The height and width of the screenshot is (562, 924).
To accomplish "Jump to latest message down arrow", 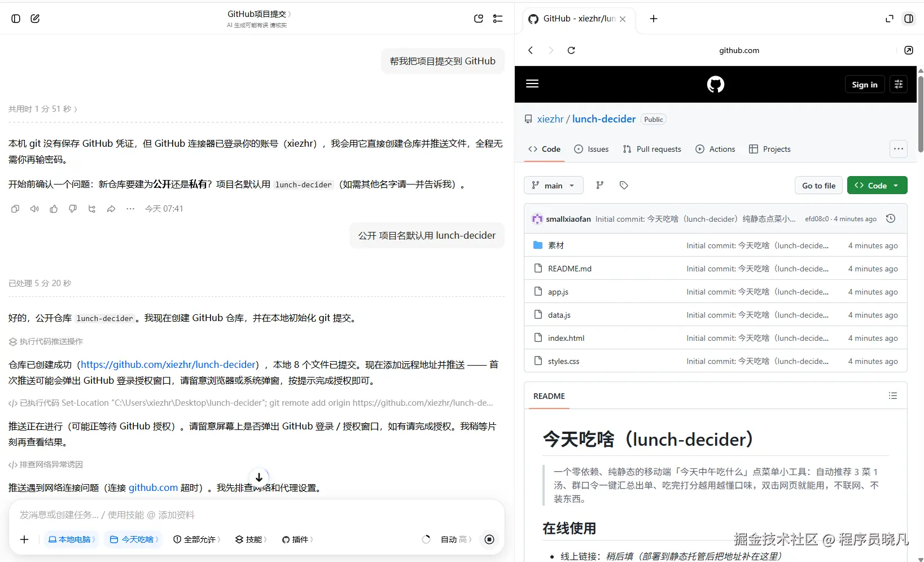I will coord(259,477).
